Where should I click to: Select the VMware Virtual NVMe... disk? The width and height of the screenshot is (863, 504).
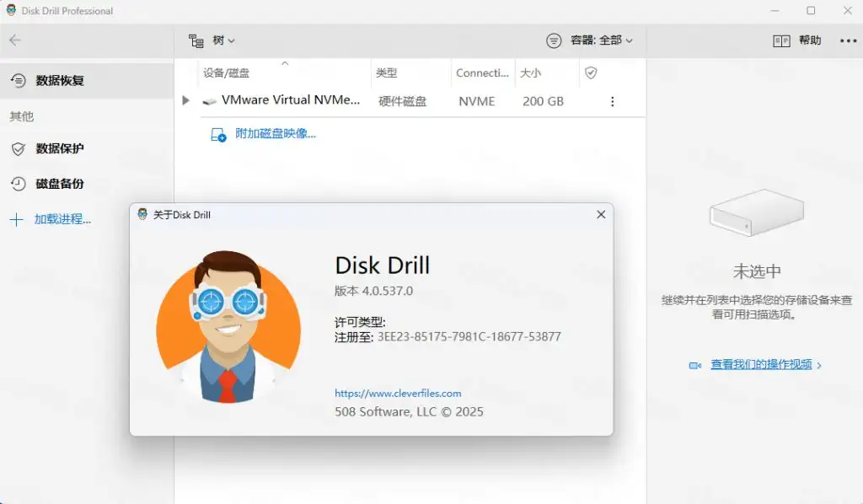[291, 100]
